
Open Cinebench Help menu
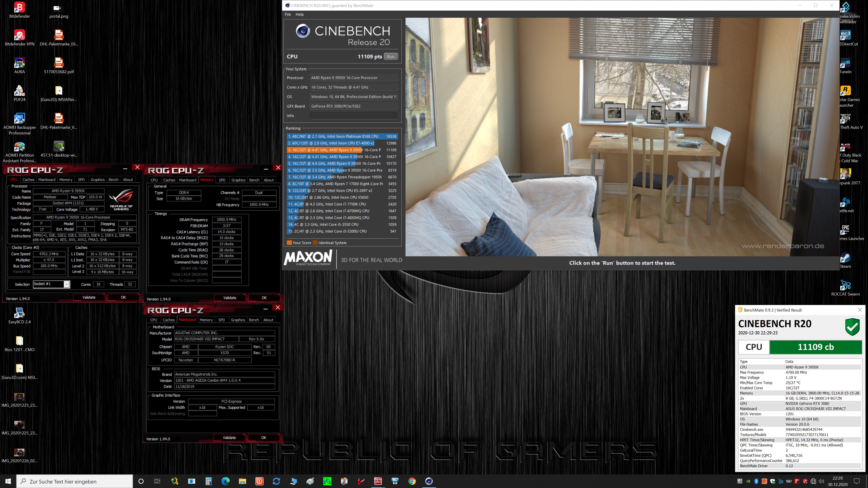[300, 14]
